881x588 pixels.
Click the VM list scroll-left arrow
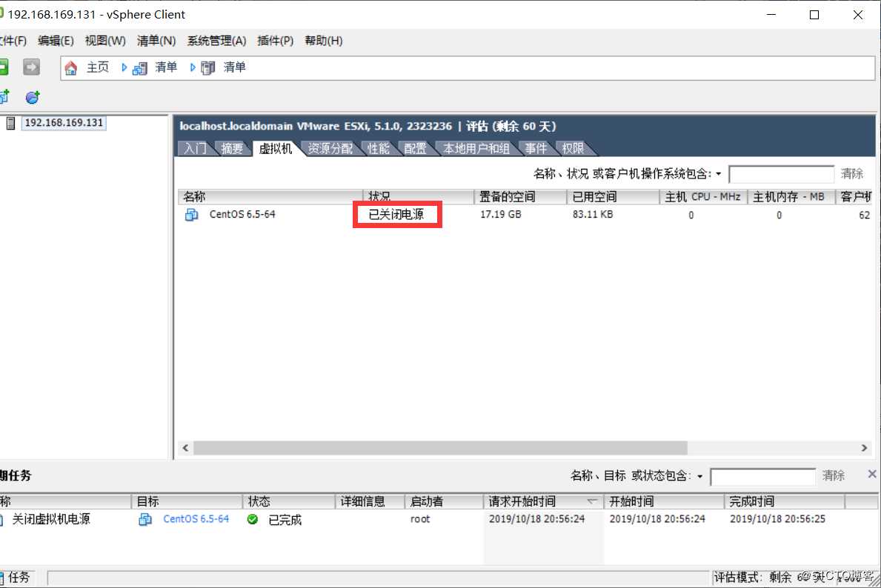pos(185,447)
